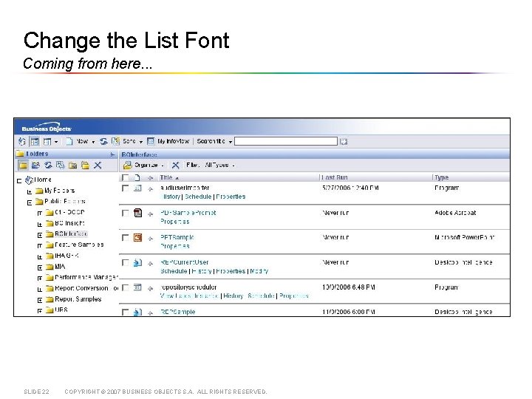Expand the MIA folder node
The height and width of the screenshot is (399, 532).
click(40, 267)
